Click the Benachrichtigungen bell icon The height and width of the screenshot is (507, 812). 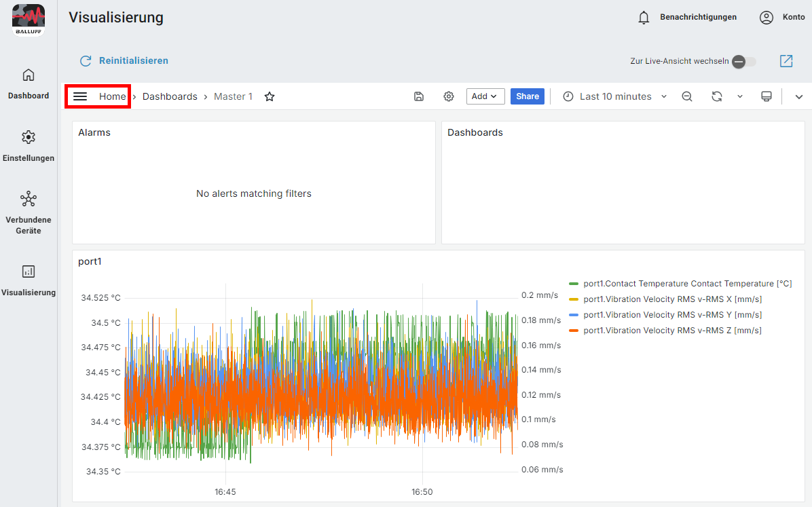[x=644, y=18]
